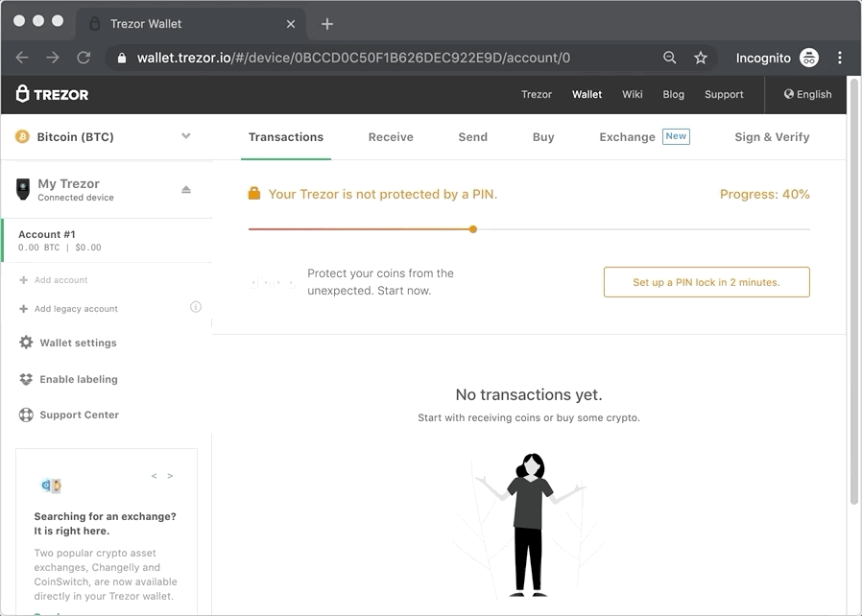Show previous promo card with left arrow

click(x=155, y=476)
